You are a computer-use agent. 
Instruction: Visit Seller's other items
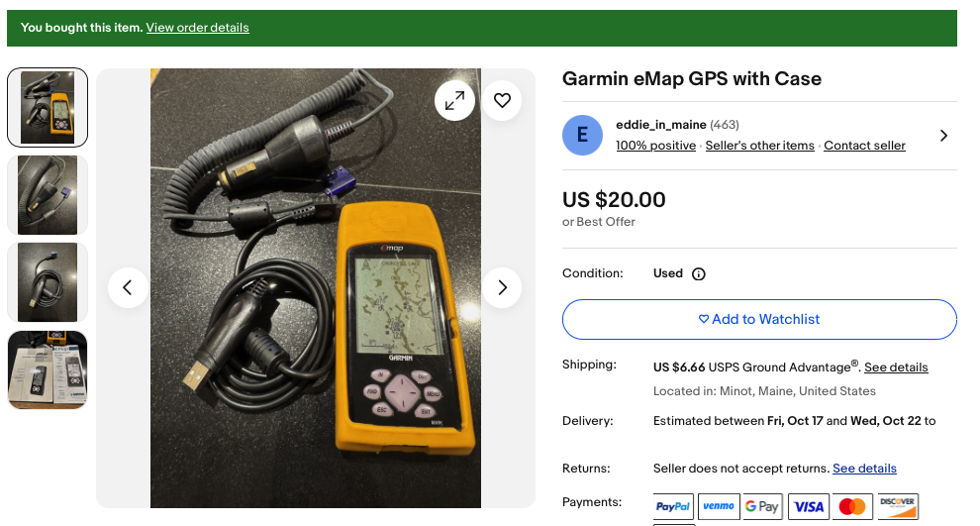click(759, 146)
